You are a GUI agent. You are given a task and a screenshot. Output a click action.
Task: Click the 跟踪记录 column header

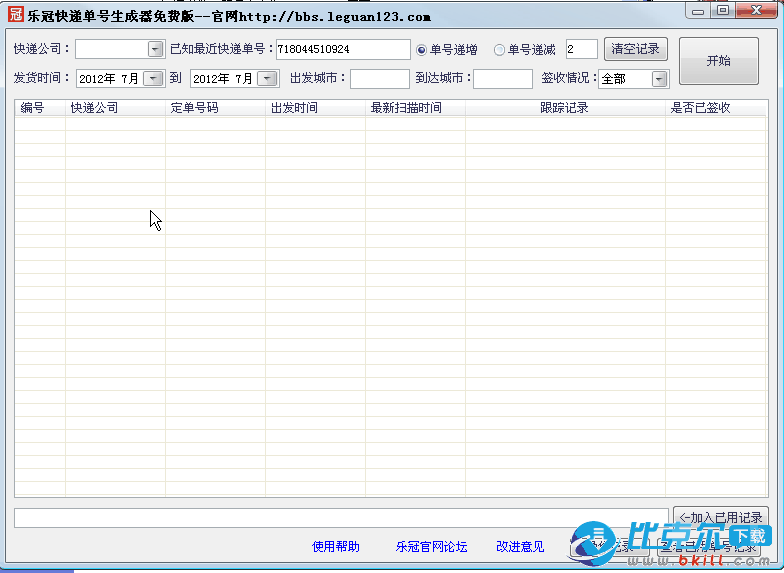[565, 108]
